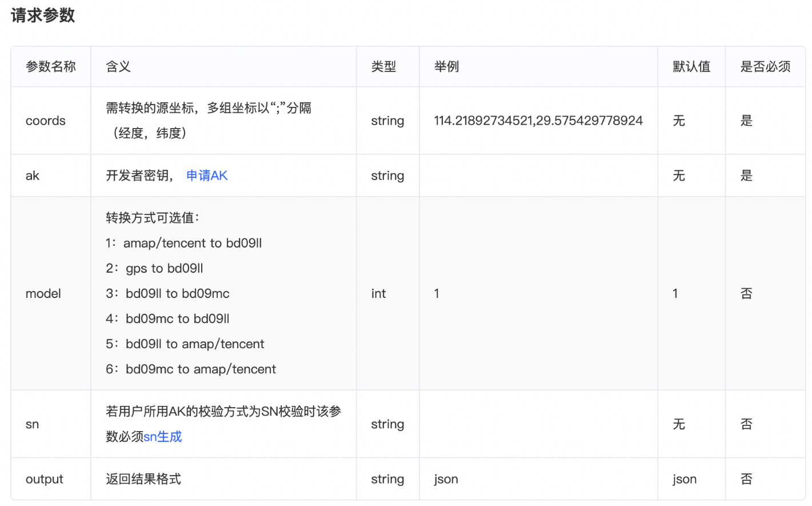
Task: Click the string type cell for output
Action: tap(387, 479)
